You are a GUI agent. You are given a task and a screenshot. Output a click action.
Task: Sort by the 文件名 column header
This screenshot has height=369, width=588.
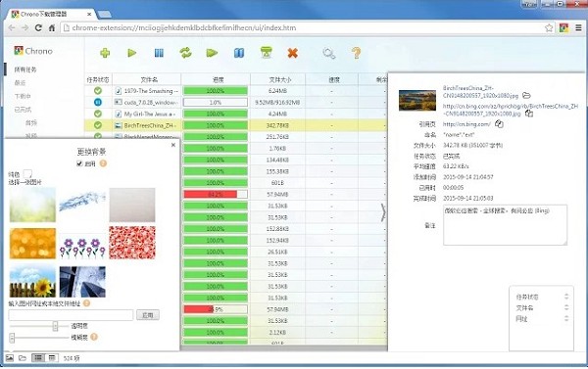[x=147, y=80]
